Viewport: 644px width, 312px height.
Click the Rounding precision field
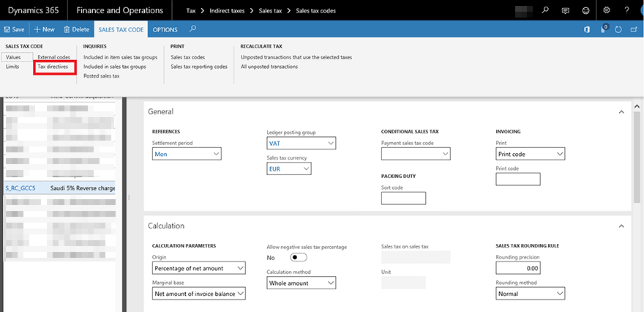tap(518, 268)
